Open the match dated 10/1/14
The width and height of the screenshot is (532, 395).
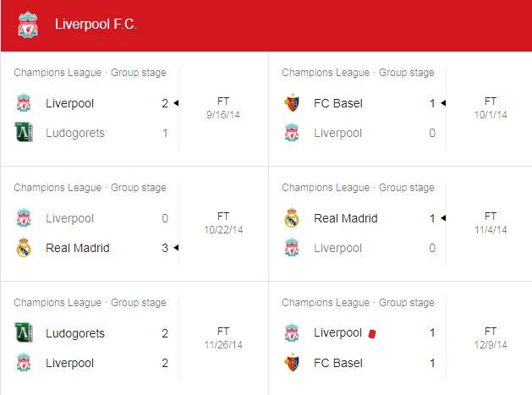[x=400, y=109]
